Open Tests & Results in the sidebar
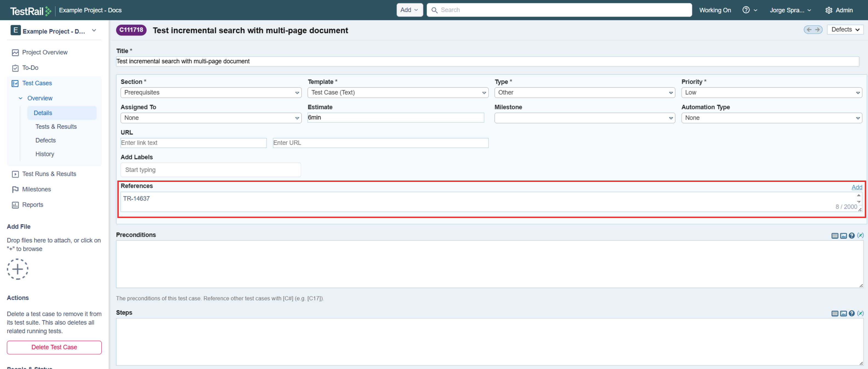Screen dimensions: 868x369 click(x=56, y=127)
